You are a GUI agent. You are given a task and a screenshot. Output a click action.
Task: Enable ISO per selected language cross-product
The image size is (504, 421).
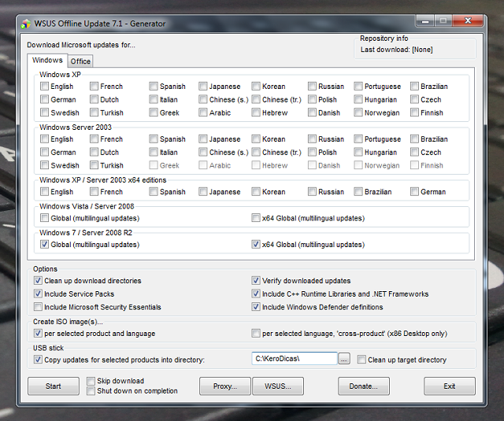256,333
